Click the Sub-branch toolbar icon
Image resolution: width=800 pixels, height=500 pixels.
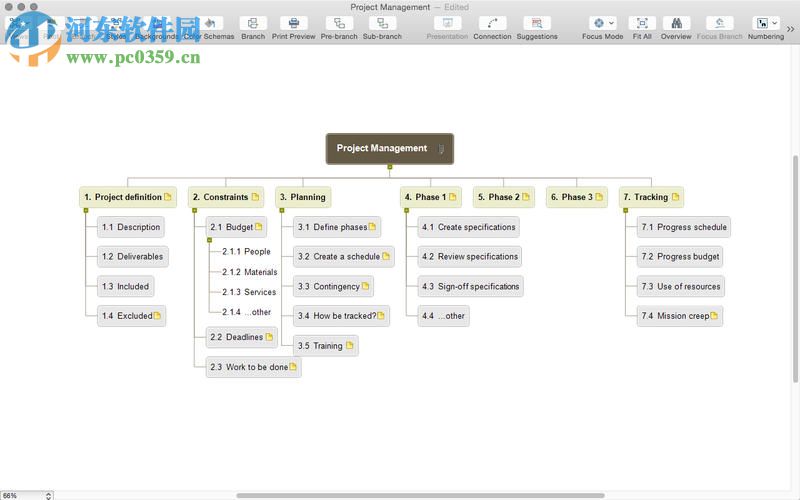tap(382, 23)
